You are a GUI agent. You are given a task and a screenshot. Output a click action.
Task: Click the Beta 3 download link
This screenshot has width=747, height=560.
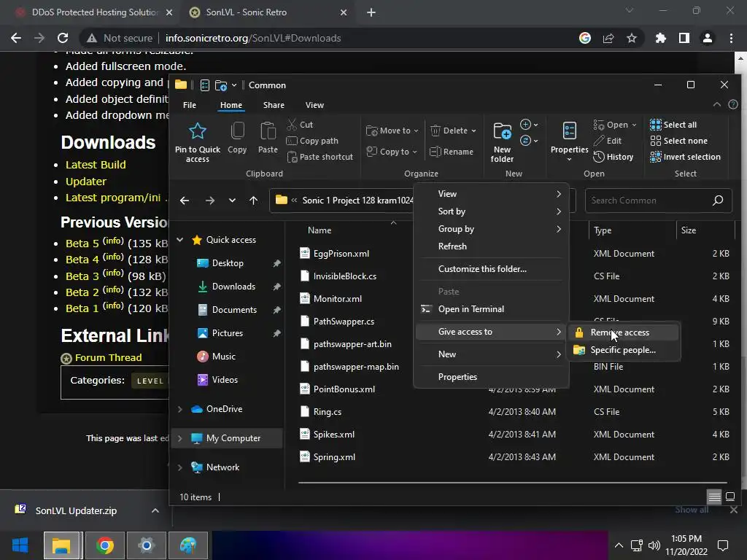(x=82, y=276)
